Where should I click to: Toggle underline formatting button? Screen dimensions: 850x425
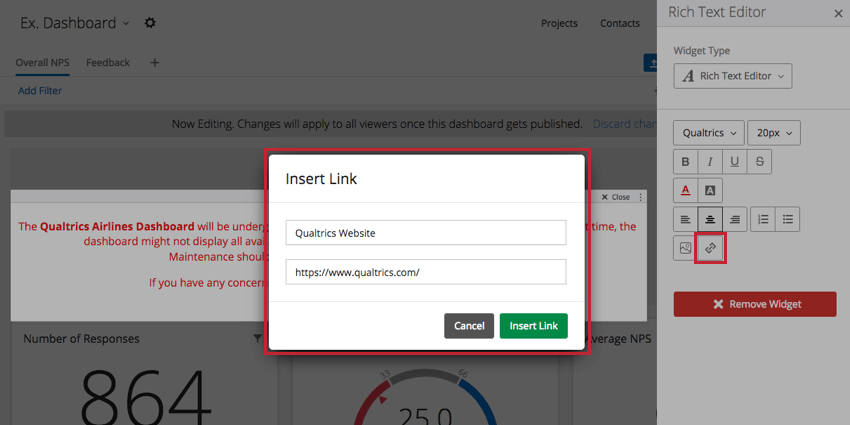pyautogui.click(x=735, y=162)
